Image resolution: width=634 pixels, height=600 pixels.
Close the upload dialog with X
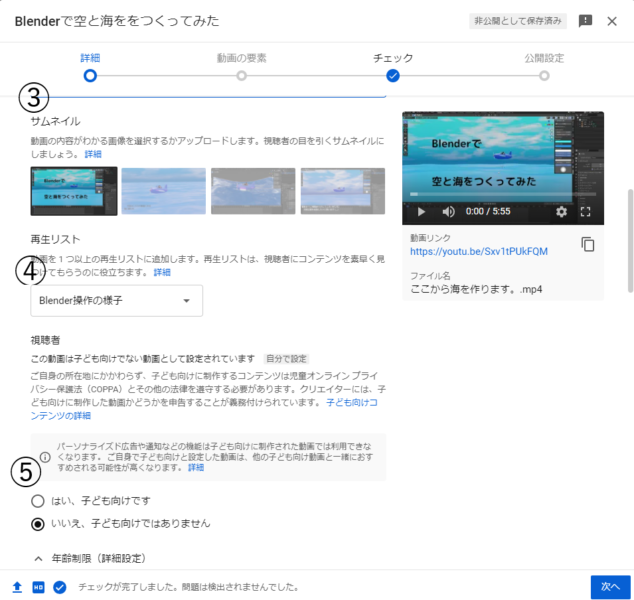612,21
